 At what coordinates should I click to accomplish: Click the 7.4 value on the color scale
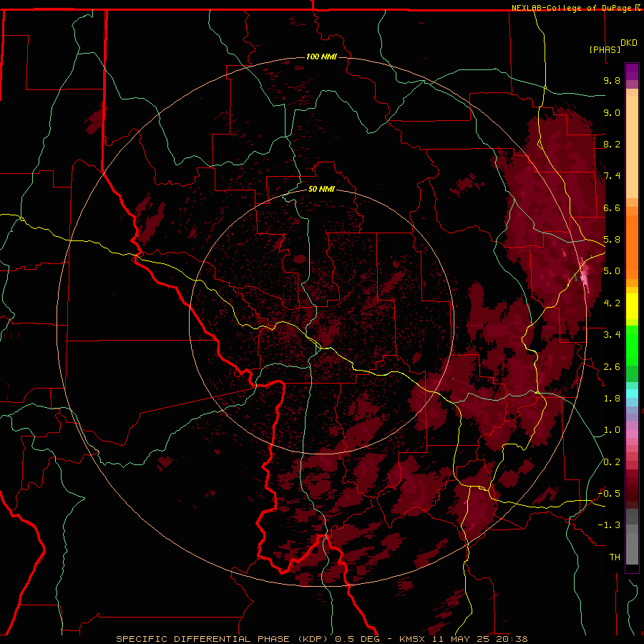tap(612, 176)
